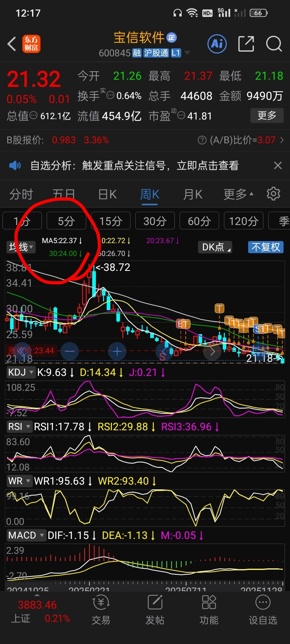Dismiss the 自选分析 banner
Viewport: 290px width, 644px height.
tap(278, 165)
